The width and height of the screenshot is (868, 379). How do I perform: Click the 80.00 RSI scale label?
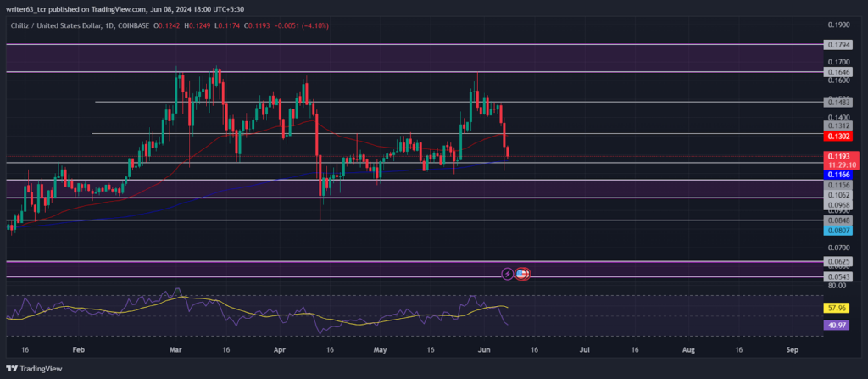click(x=837, y=286)
